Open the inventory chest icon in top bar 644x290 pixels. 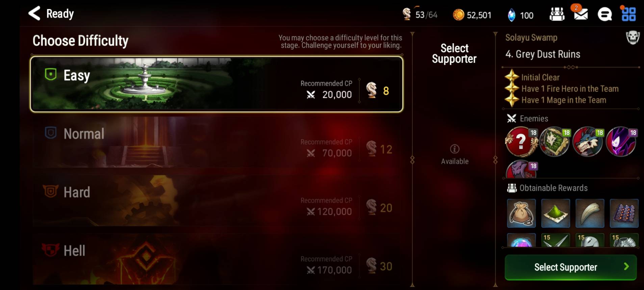557,14
